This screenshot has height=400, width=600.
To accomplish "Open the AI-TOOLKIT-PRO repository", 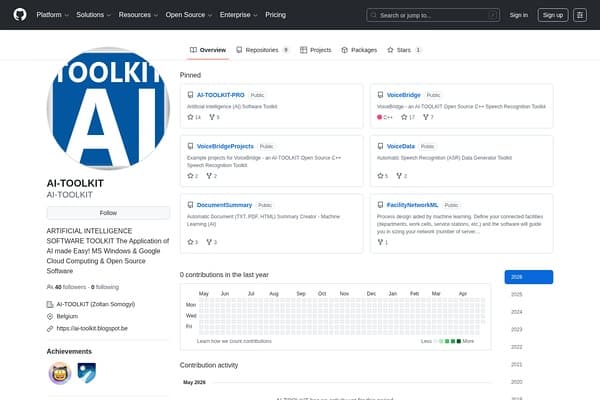I will coord(220,95).
